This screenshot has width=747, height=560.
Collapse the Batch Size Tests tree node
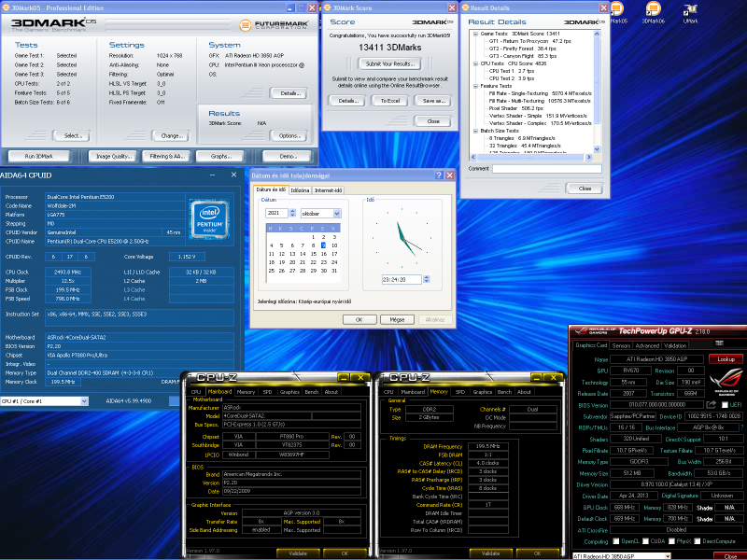[x=475, y=131]
